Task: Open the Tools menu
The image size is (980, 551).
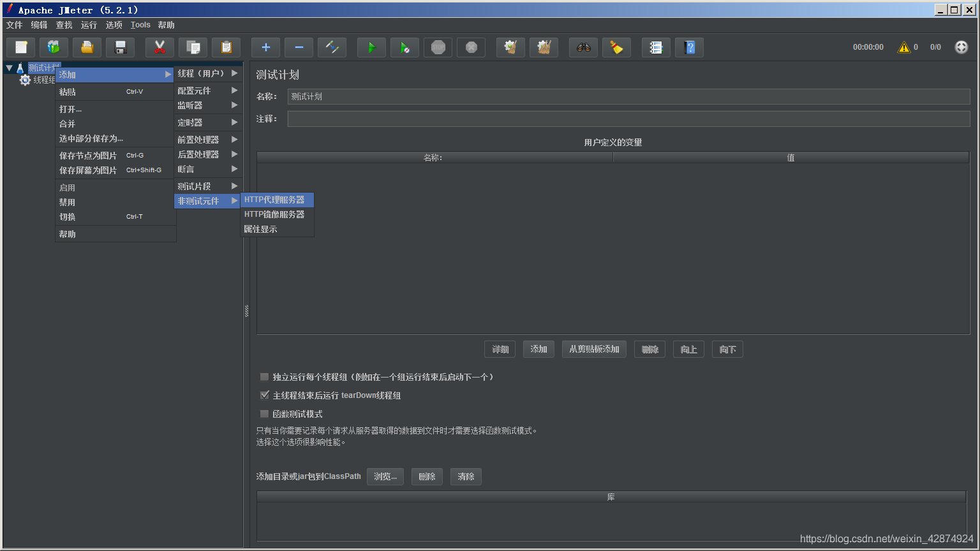Action: (x=140, y=25)
